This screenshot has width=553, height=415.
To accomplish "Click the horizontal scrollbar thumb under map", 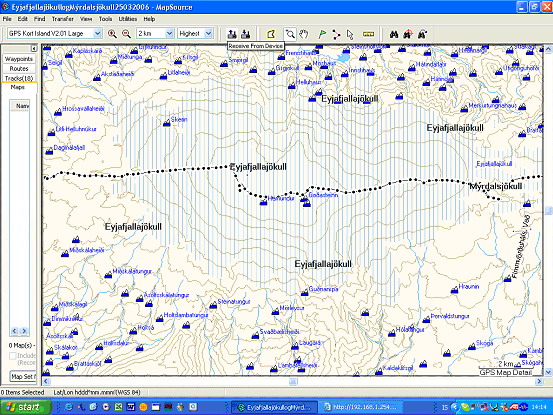I will pos(293,381).
